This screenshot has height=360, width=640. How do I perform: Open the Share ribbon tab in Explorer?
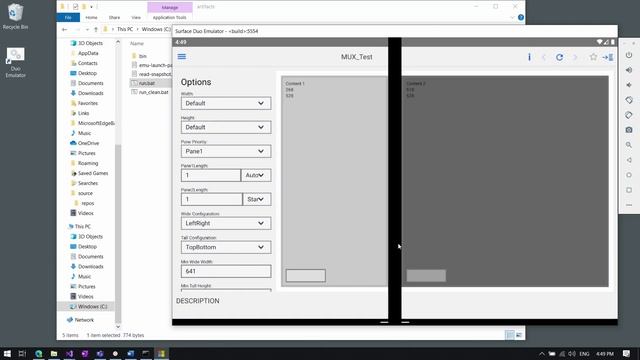pos(114,18)
